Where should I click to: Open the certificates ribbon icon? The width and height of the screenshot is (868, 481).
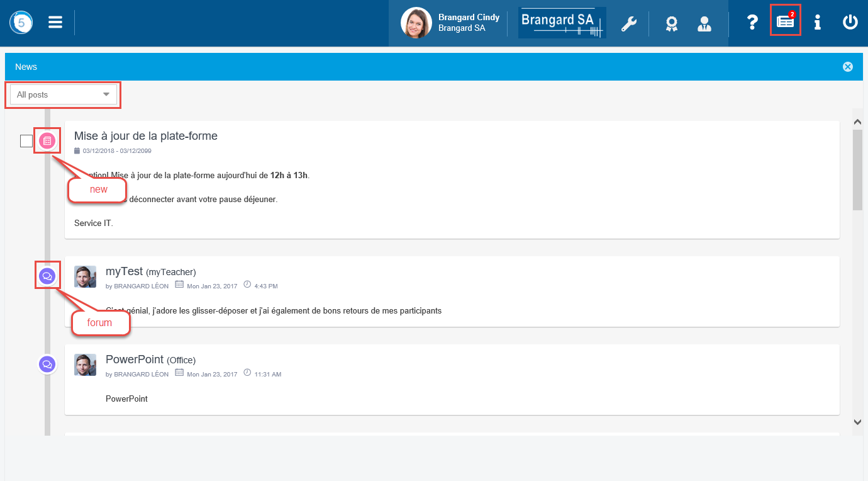[671, 23]
